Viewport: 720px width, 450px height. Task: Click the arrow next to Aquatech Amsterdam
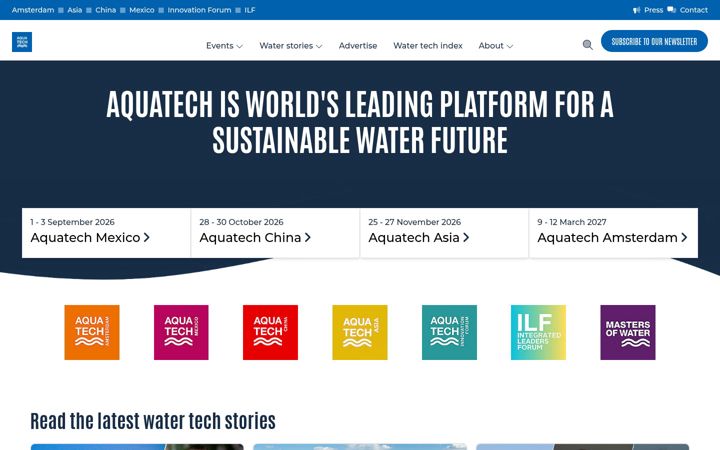[684, 237]
